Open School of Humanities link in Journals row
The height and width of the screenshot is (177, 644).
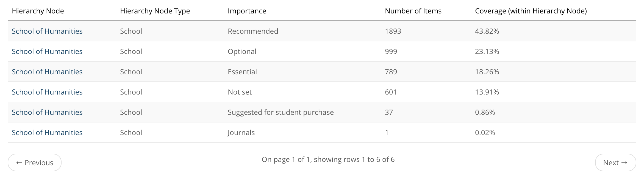pos(47,133)
